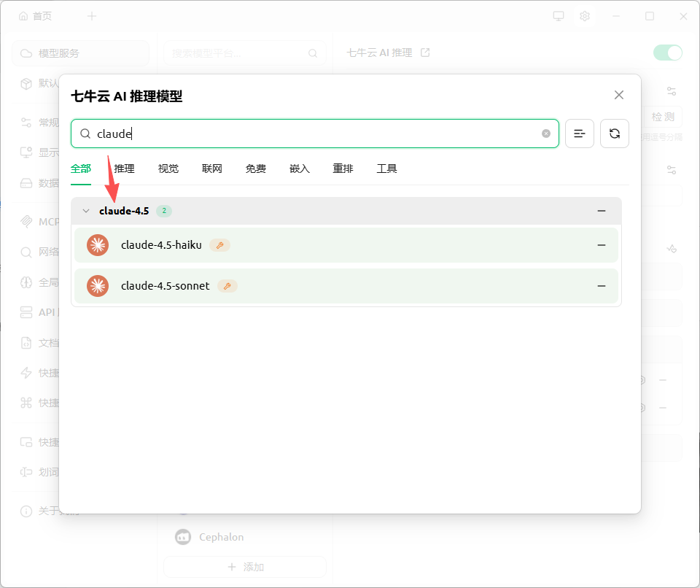Image resolution: width=700 pixels, height=588 pixels.
Task: Click the model list filter icon
Action: (x=580, y=134)
